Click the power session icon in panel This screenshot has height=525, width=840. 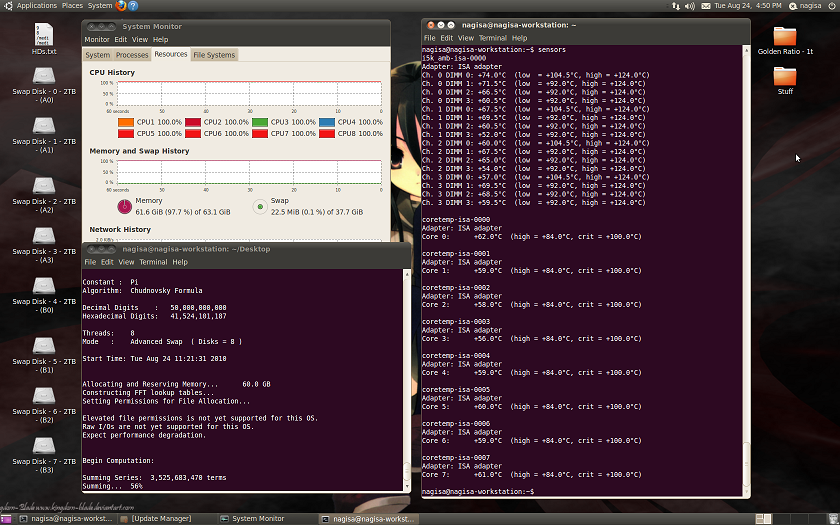coord(831,6)
